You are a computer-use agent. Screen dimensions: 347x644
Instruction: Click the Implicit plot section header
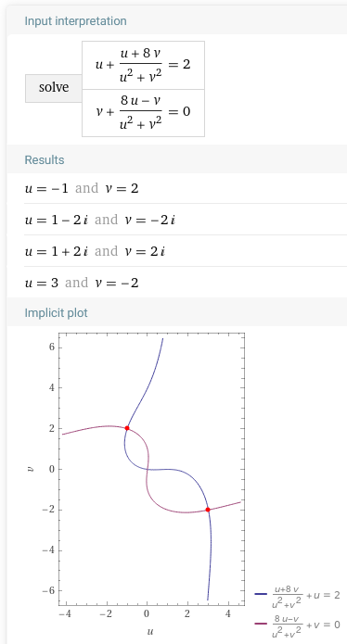tap(56, 313)
